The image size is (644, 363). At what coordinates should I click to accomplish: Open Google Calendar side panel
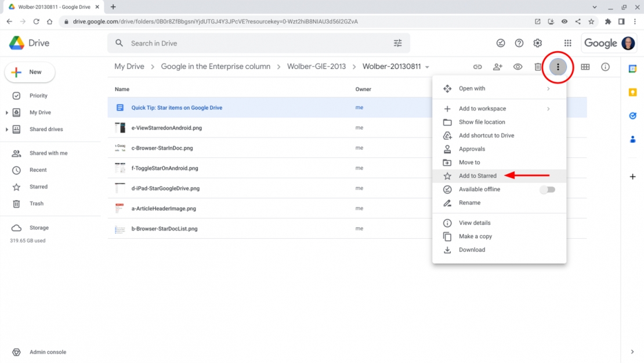(632, 67)
